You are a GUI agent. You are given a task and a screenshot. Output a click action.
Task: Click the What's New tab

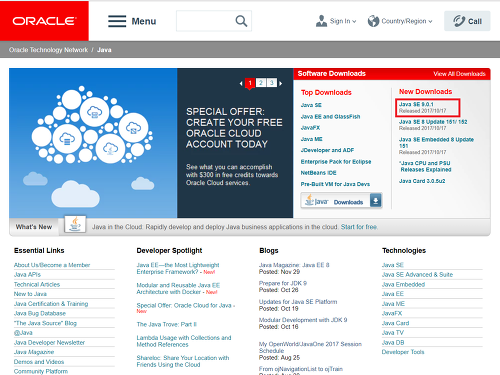click(34, 227)
